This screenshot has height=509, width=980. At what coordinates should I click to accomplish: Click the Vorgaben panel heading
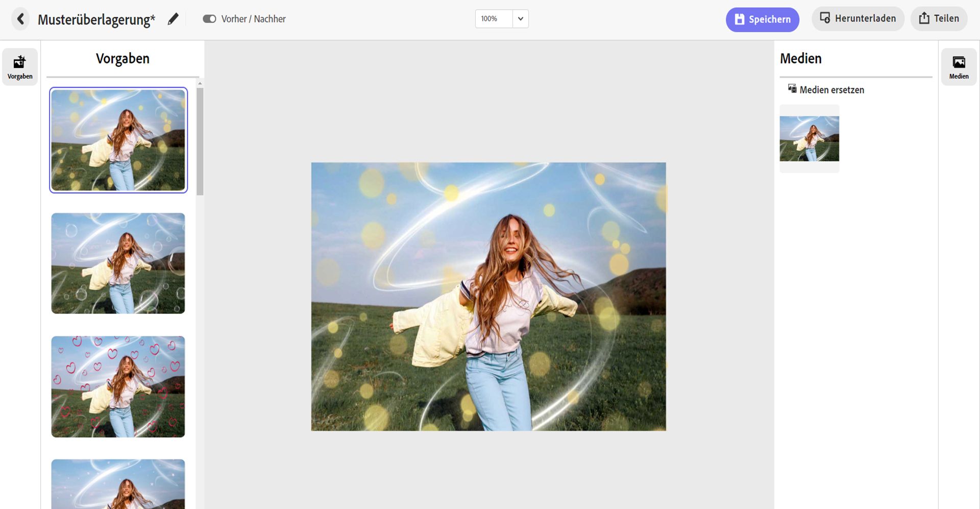(x=122, y=59)
